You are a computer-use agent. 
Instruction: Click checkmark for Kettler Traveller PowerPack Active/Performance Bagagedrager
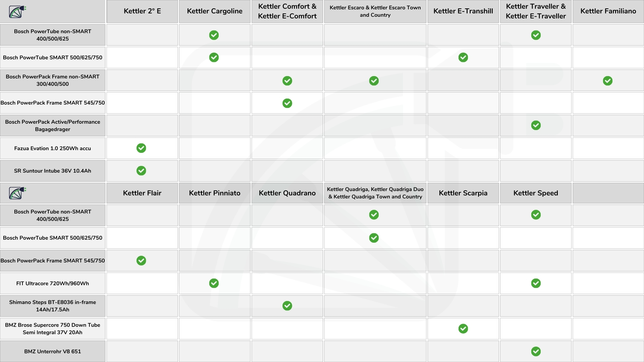coord(536,125)
